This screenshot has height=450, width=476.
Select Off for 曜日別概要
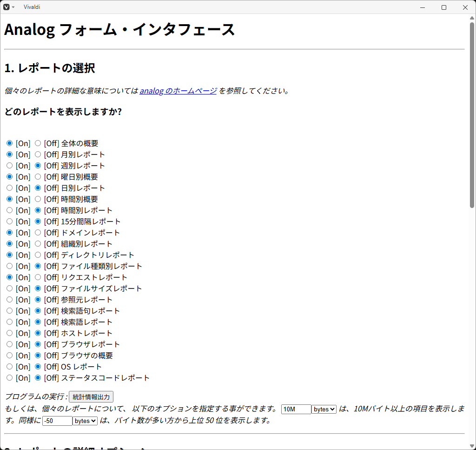(x=38, y=176)
